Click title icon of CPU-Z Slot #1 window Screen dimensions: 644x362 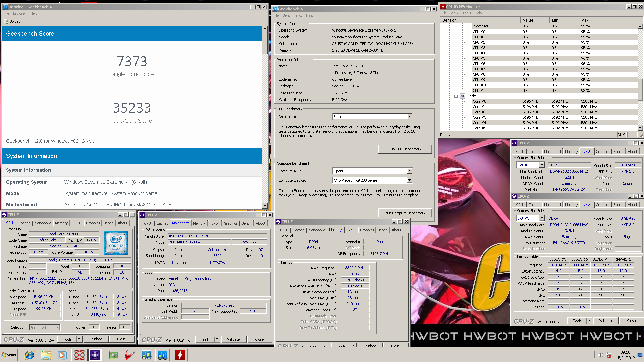click(514, 143)
